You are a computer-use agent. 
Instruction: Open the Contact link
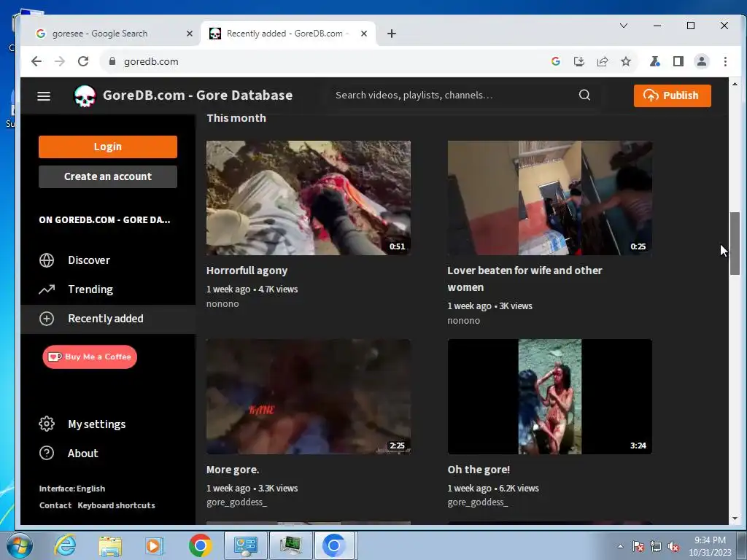click(55, 505)
